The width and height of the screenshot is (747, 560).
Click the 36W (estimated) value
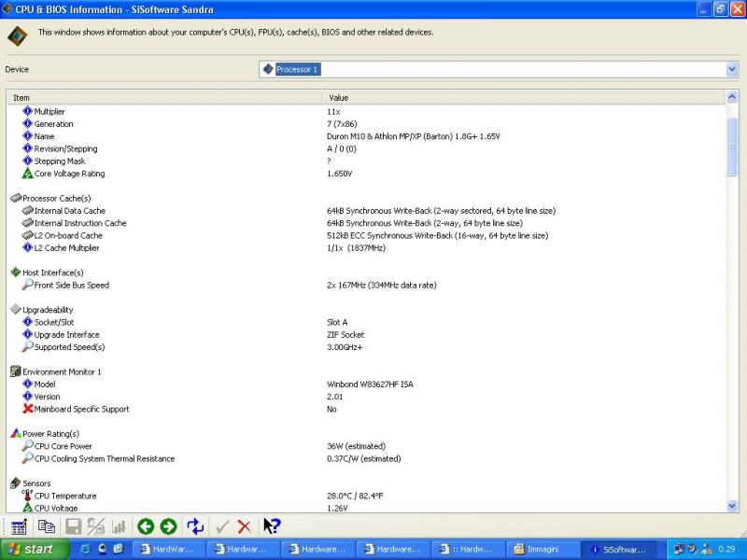[x=356, y=446]
